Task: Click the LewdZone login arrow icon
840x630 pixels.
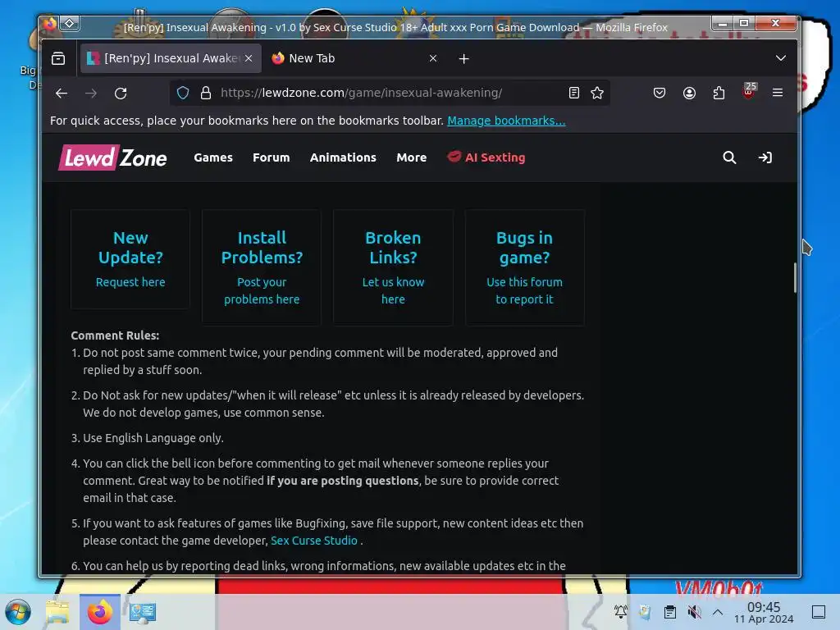Action: [x=765, y=157]
